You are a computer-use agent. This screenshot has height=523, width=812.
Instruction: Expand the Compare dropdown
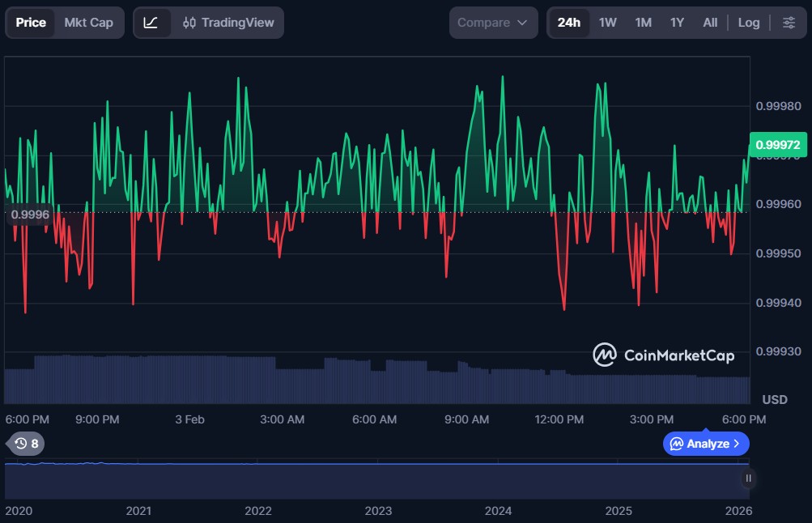tap(492, 23)
